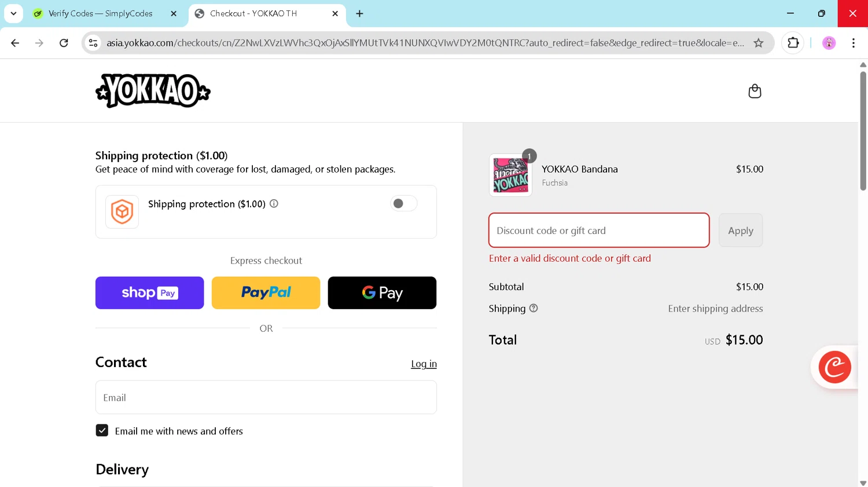Image resolution: width=868 pixels, height=487 pixels.
Task: Click the Apply discount button
Action: point(741,230)
